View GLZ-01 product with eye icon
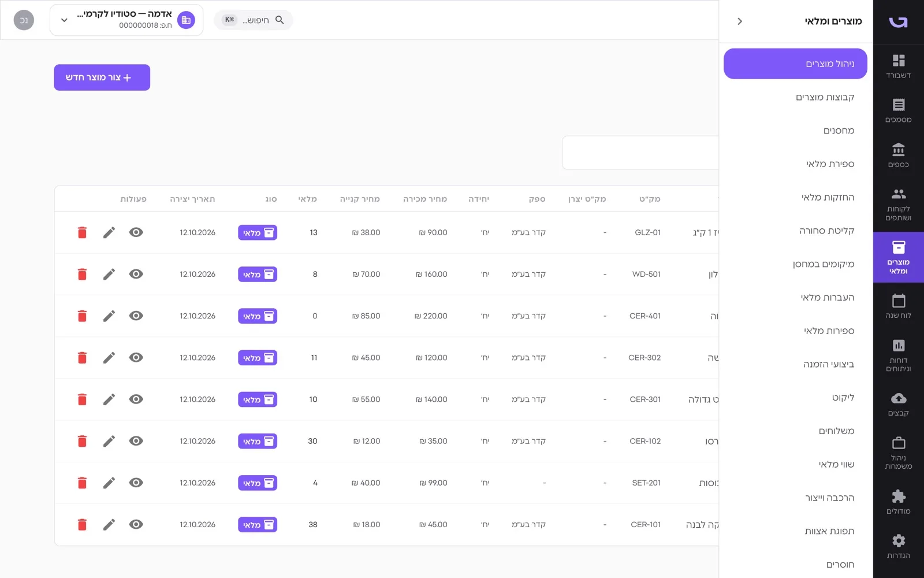Screen dimensions: 924x578 pos(136,232)
